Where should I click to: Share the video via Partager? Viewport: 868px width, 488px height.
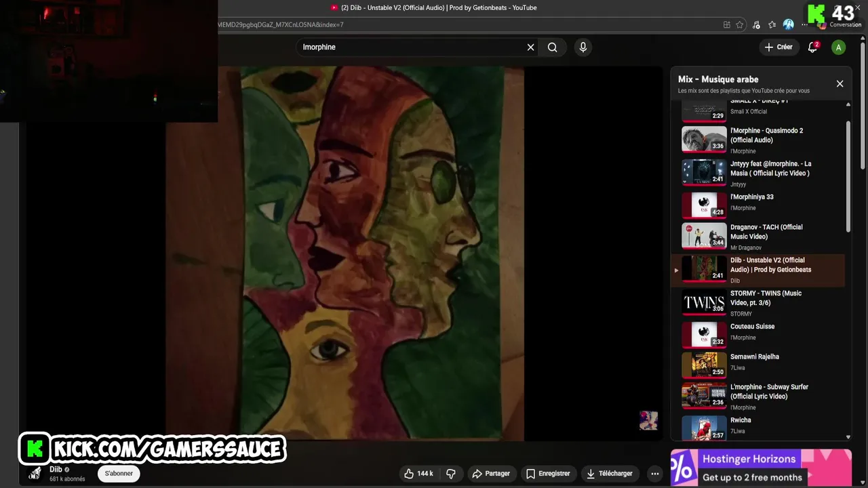pos(491,474)
